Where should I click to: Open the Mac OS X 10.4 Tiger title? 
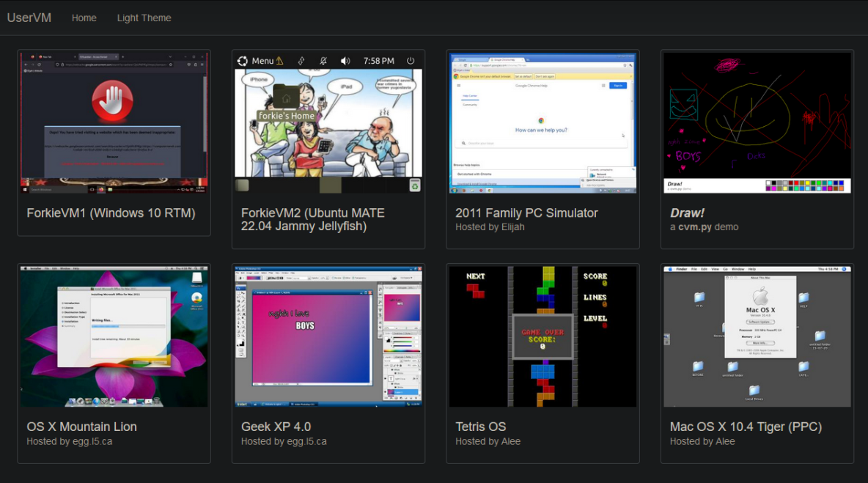tap(746, 427)
